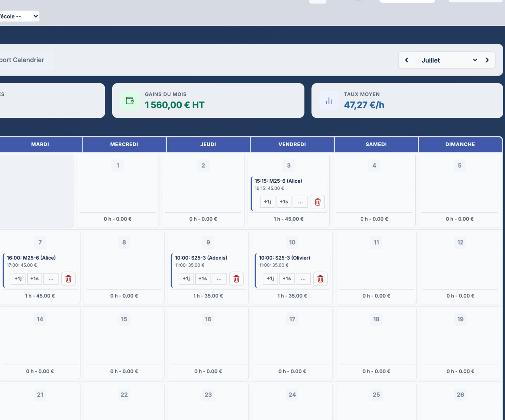Screen dimensions: 505x420
Task: Click the wallet icon in Gains du mois
Action: [x=130, y=101]
